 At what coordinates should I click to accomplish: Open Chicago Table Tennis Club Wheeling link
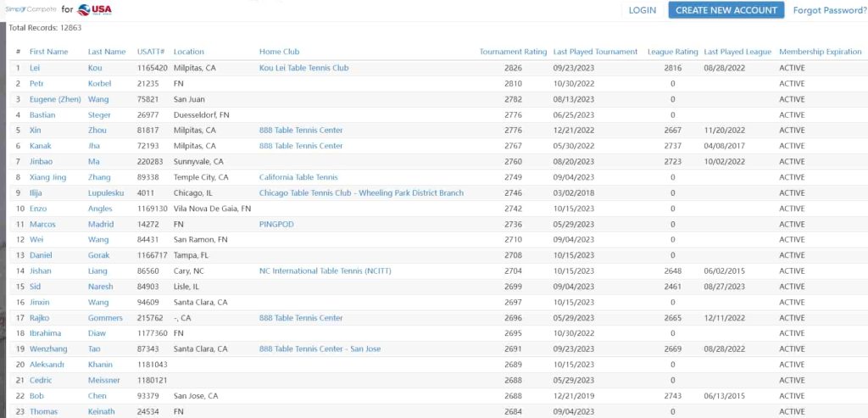click(x=361, y=193)
